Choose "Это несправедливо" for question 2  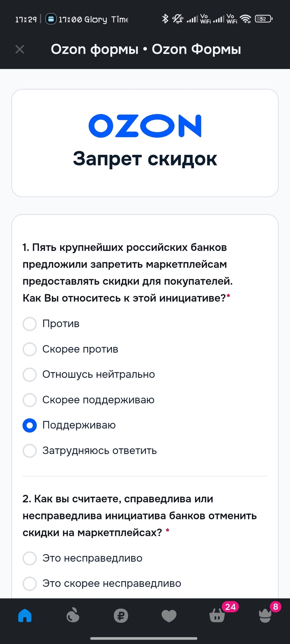(x=29, y=558)
